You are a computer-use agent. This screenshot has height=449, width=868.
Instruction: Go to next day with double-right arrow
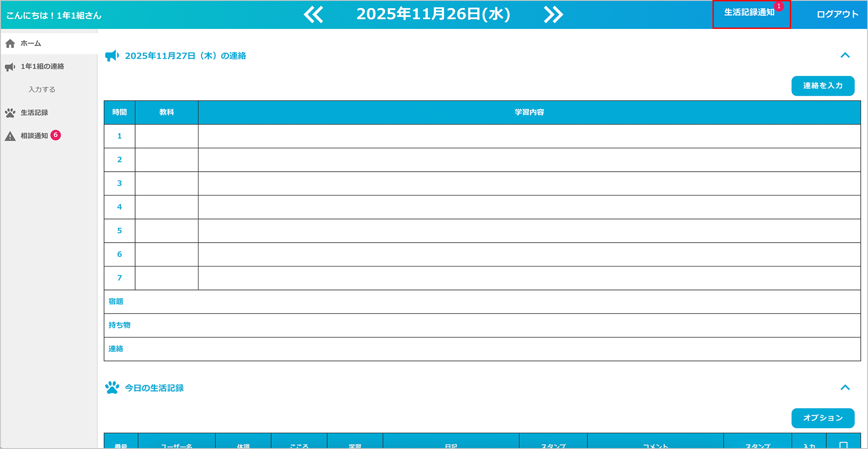(x=553, y=14)
